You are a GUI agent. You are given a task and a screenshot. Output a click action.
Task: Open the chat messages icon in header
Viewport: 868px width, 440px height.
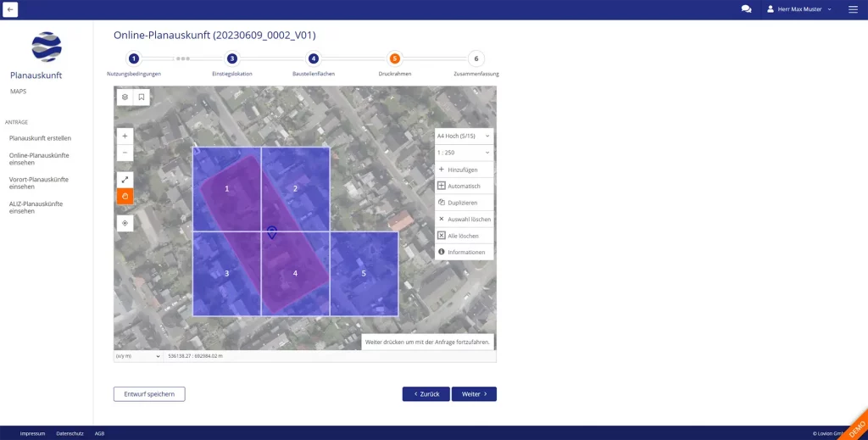[746, 9]
